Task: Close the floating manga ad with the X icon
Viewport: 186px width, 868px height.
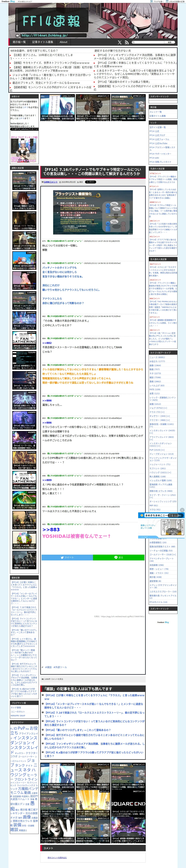Action: click(x=182, y=510)
